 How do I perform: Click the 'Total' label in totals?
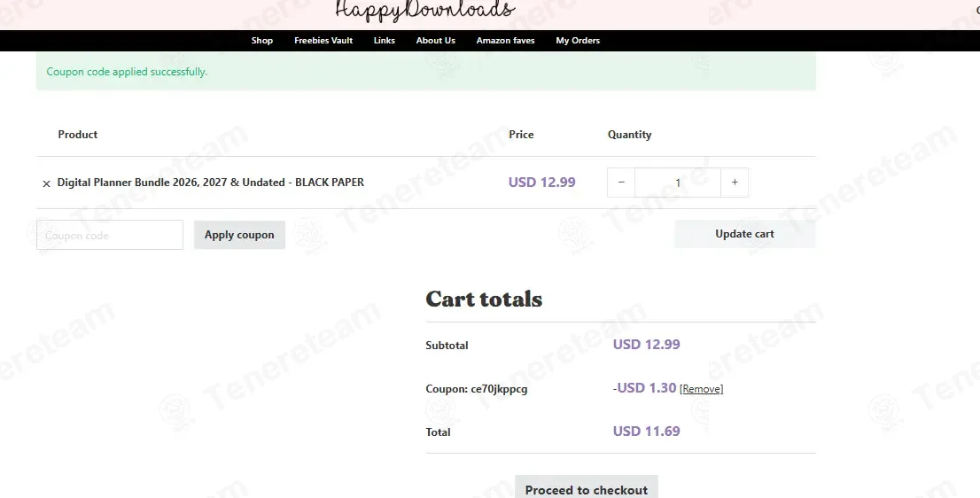point(438,432)
